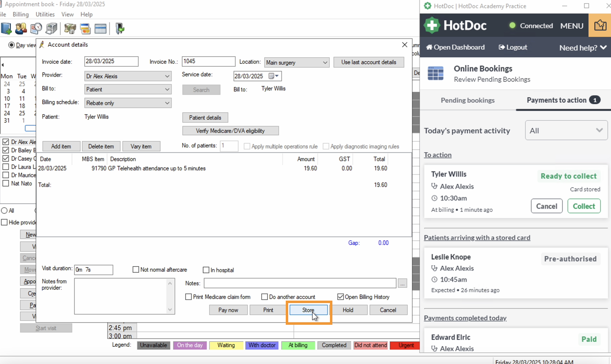Click the Visit duration field
Image resolution: width=611 pixels, height=364 pixels.
(x=94, y=270)
